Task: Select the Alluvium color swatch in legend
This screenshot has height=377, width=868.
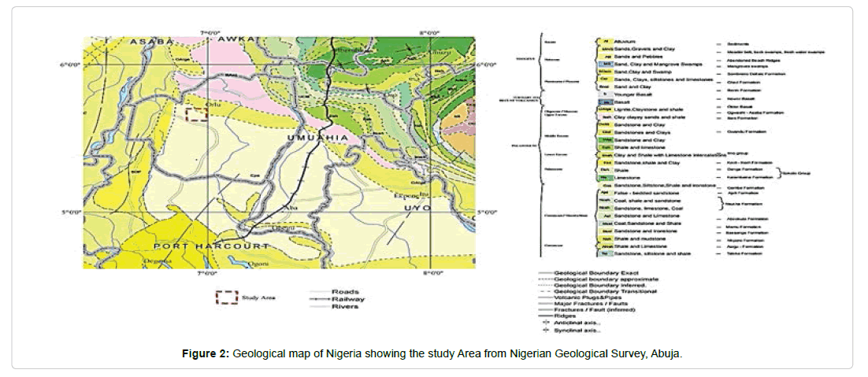Action: point(605,40)
